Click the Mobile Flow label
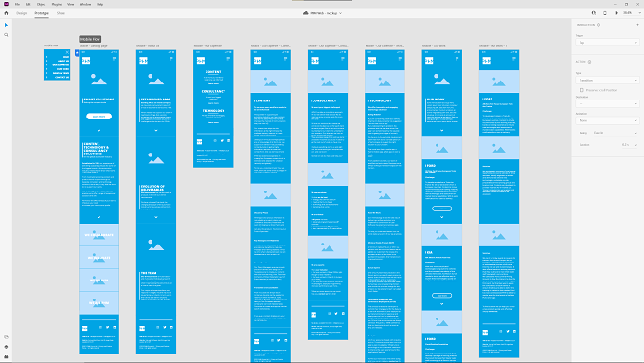This screenshot has height=363, width=644. (x=90, y=39)
